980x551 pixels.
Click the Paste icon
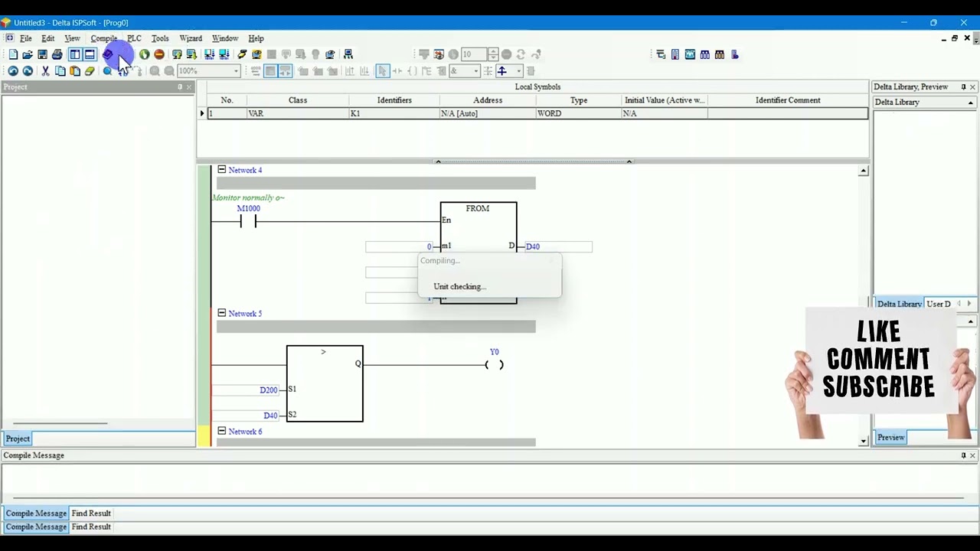[x=75, y=71]
